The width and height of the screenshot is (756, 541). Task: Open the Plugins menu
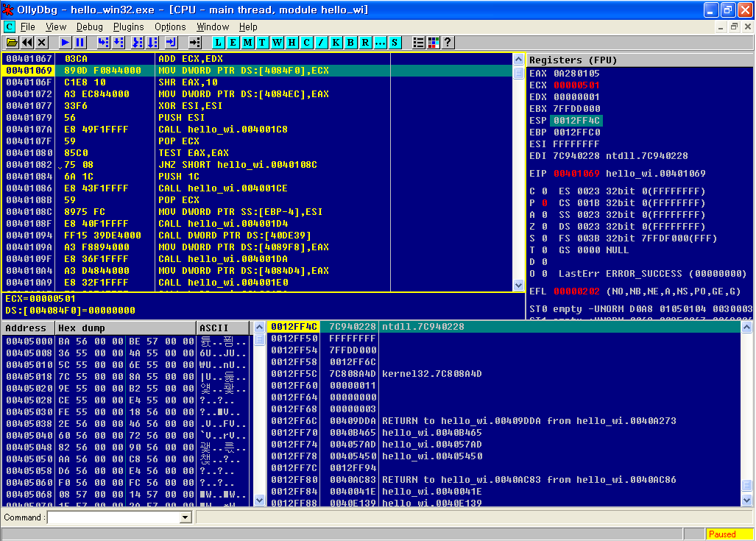(x=129, y=26)
